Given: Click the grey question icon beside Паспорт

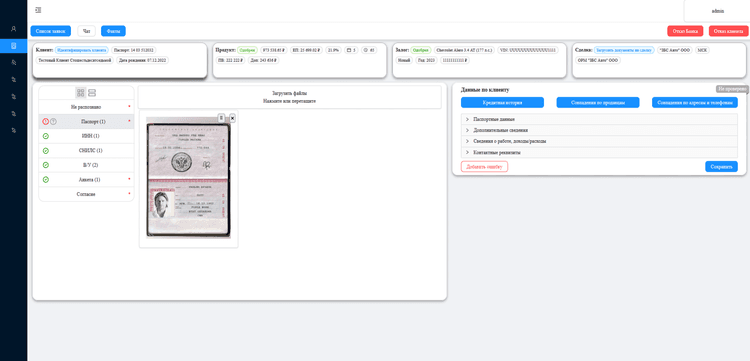Looking at the screenshot, I should coord(53,121).
